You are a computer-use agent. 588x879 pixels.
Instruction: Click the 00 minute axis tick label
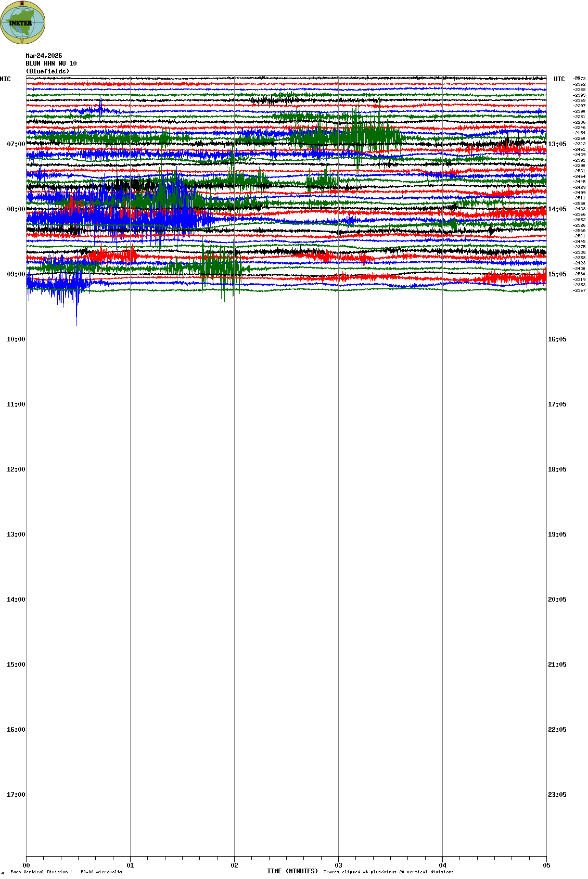tap(26, 865)
